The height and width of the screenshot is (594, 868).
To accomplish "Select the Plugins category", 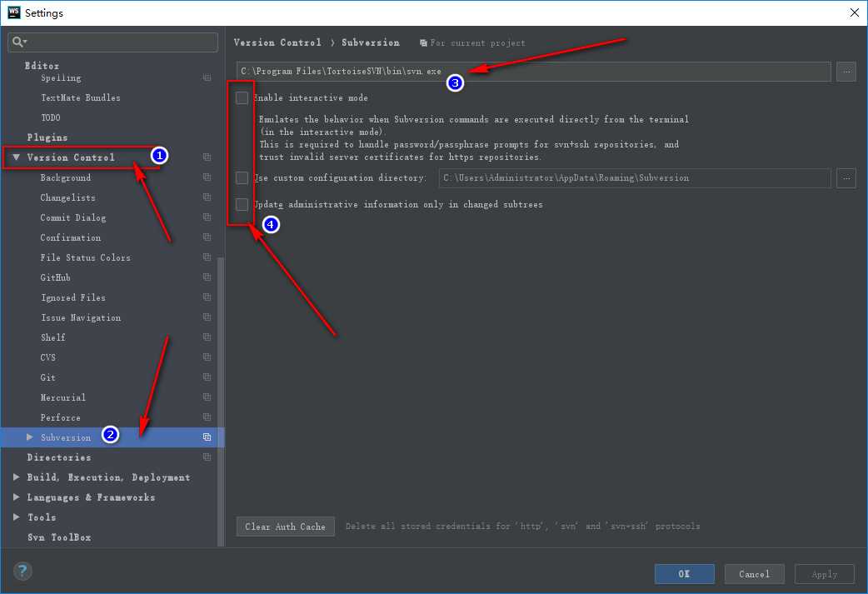I will pos(47,137).
